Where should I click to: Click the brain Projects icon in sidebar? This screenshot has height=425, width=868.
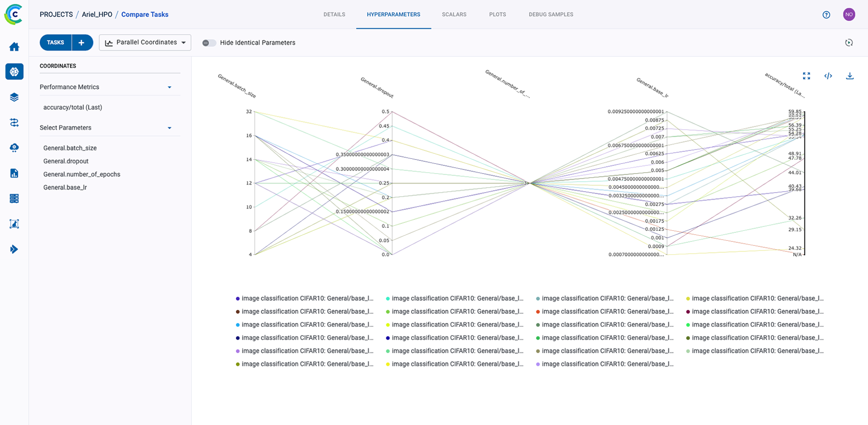tap(14, 72)
